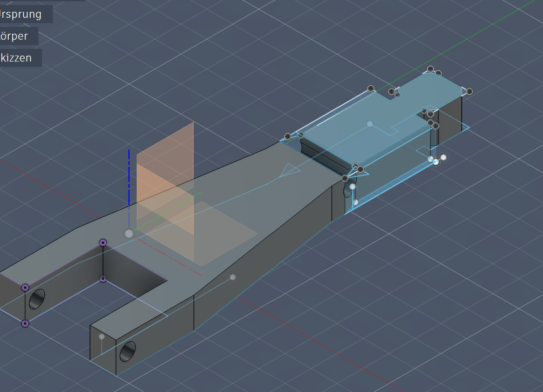Click the light sketch point in center of blue face

tap(370, 124)
